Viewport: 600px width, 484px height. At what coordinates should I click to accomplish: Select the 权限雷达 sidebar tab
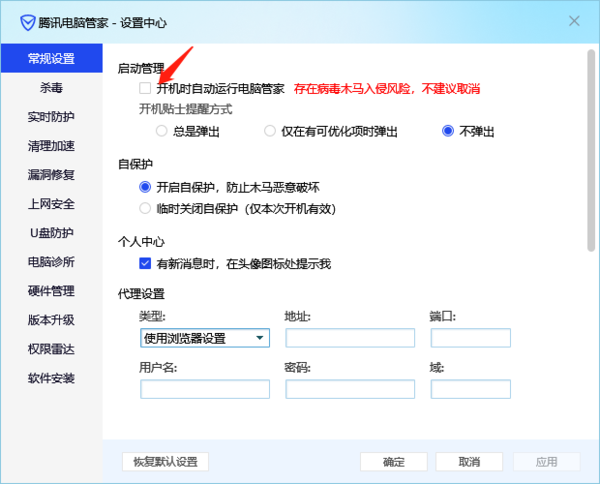coord(52,349)
